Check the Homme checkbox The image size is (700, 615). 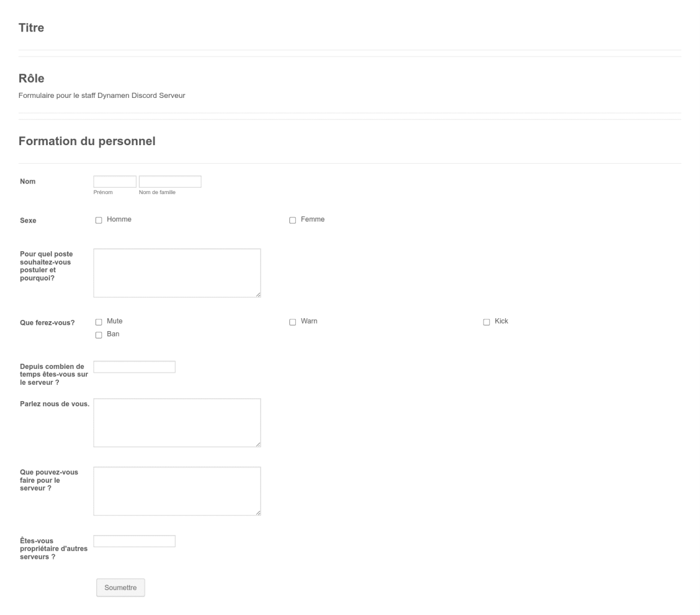click(x=99, y=220)
